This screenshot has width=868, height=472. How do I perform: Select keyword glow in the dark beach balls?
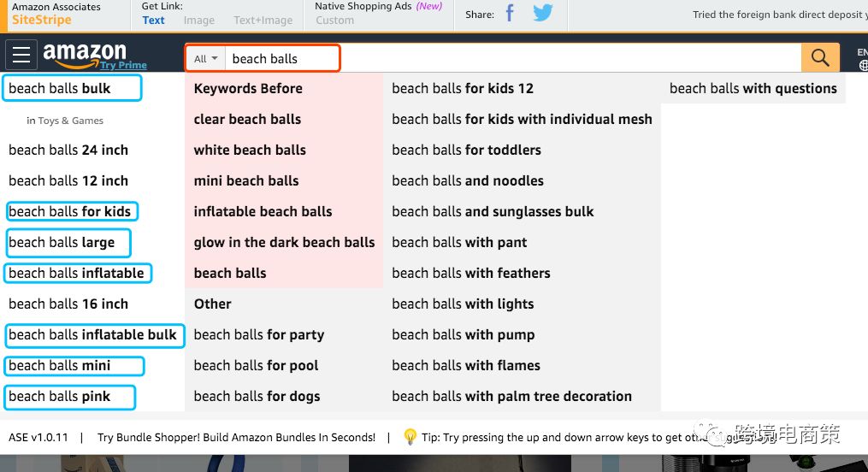285,242
